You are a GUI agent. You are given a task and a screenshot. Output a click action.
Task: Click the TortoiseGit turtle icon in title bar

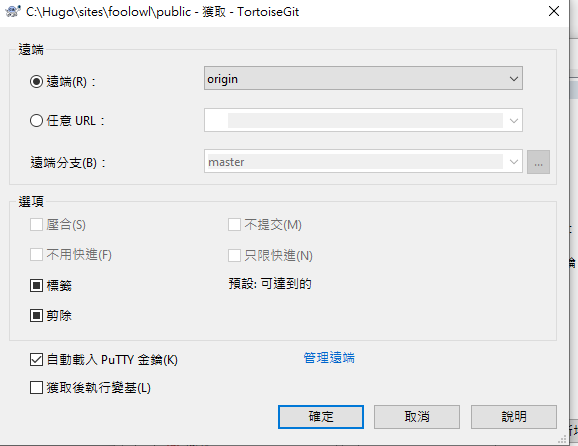pyautogui.click(x=13, y=11)
